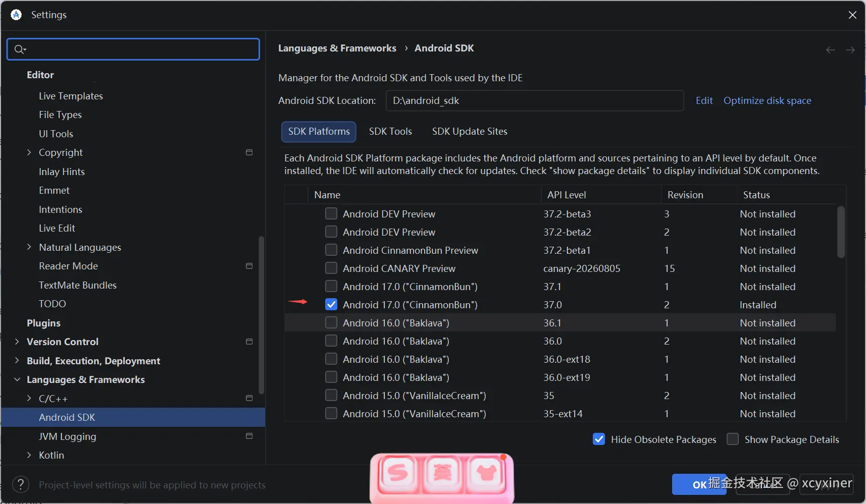This screenshot has height=504, width=866.
Task: Open Live Edit settings
Action: [x=57, y=228]
